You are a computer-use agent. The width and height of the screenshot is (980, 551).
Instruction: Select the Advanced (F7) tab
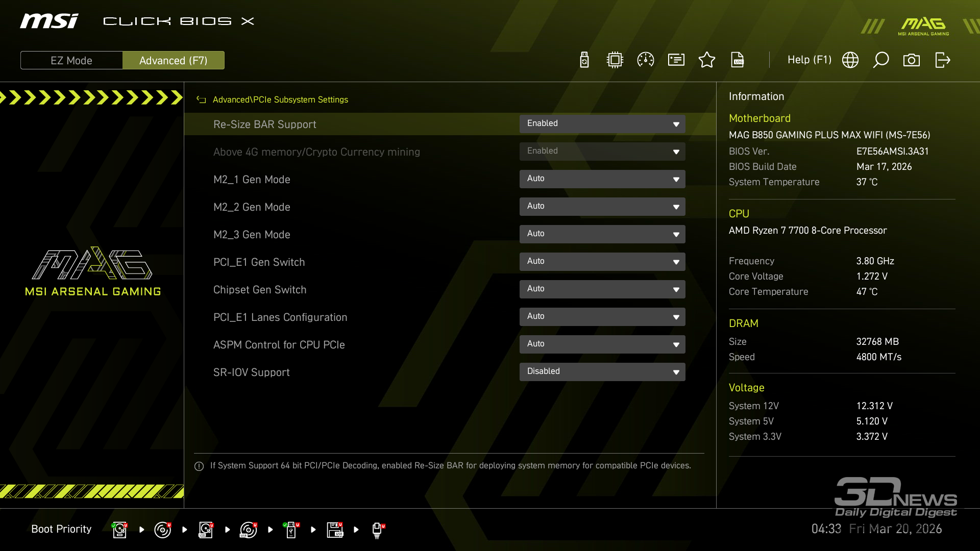(x=174, y=61)
